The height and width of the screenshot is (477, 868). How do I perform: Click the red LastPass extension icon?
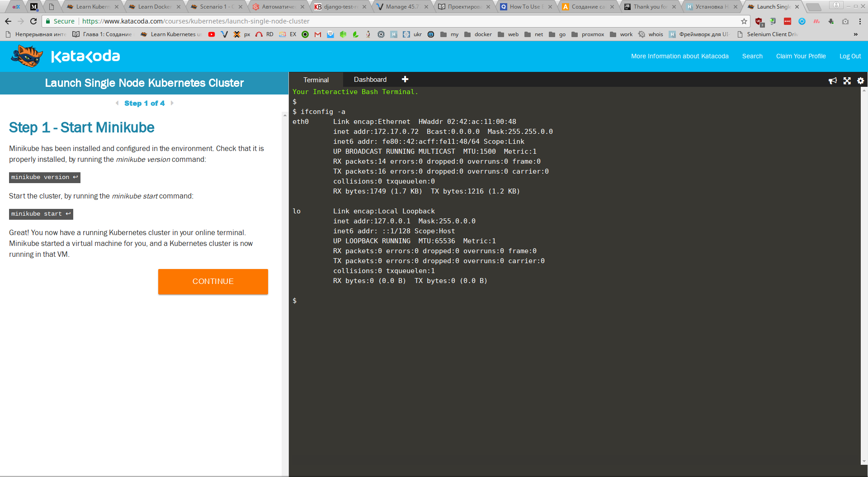click(788, 21)
